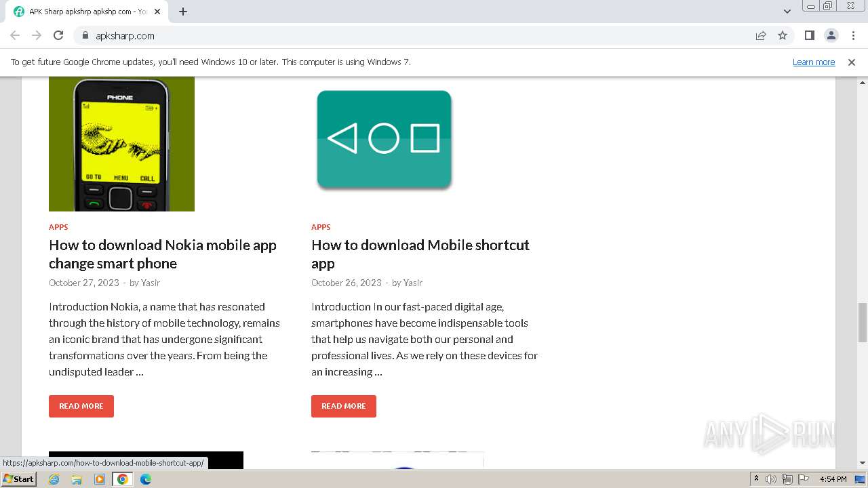Screen dimensions: 868x488
Task: Open the 'How to download Nokia mobile app' title
Action: point(163,254)
